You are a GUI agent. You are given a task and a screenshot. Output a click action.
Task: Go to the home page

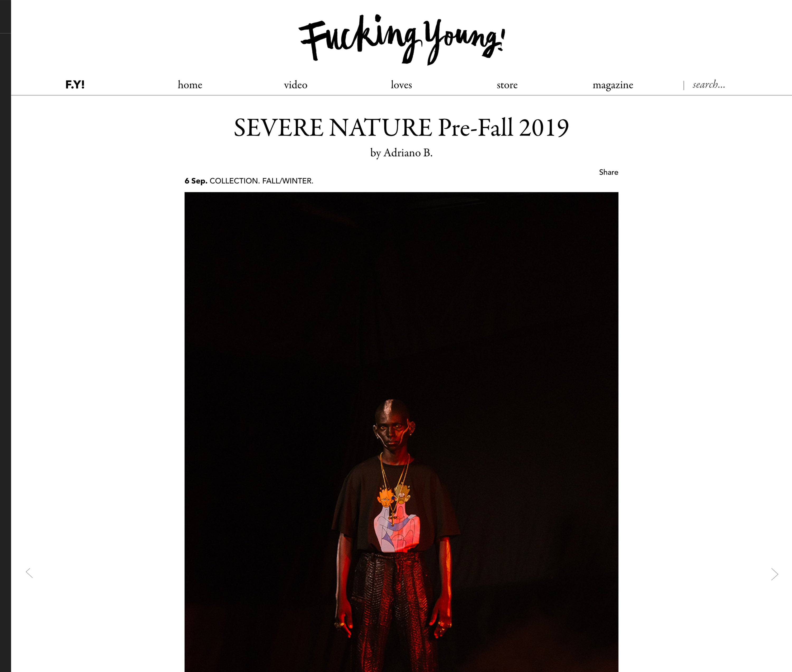pyautogui.click(x=190, y=85)
